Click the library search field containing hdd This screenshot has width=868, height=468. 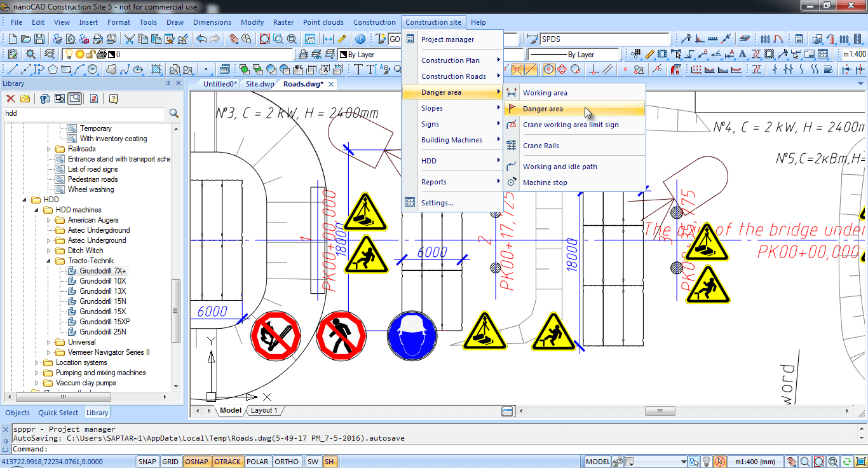coord(84,113)
